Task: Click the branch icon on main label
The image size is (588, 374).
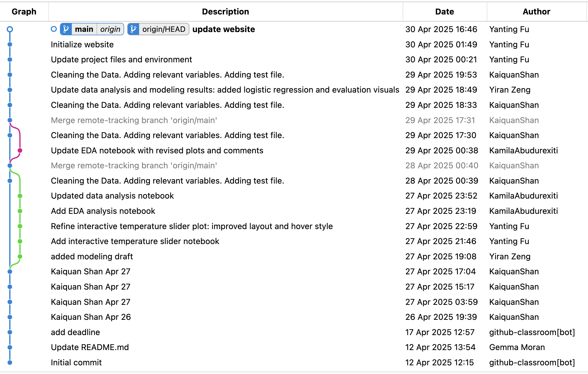Action: coord(66,29)
